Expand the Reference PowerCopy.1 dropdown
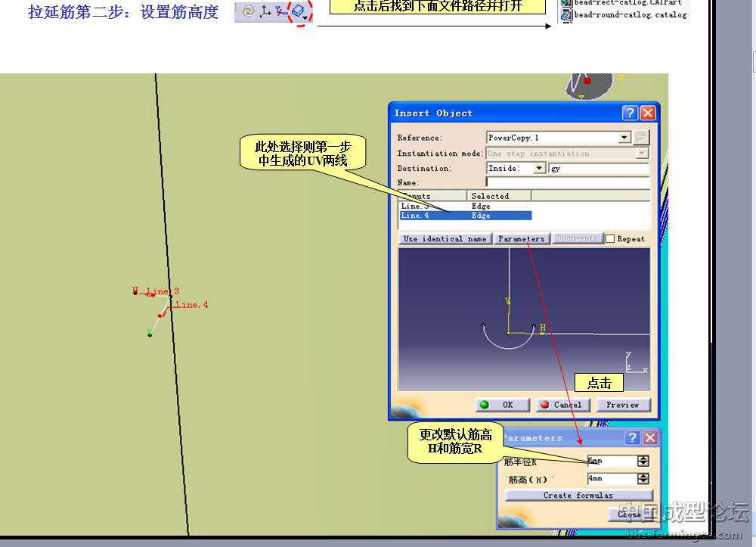The image size is (756, 547). 624,138
